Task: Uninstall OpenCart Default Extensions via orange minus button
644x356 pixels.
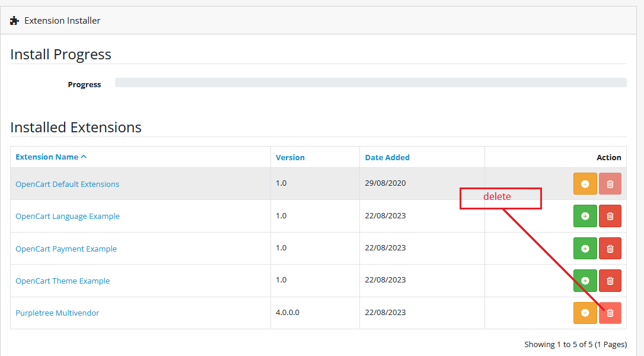Action: 585,184
